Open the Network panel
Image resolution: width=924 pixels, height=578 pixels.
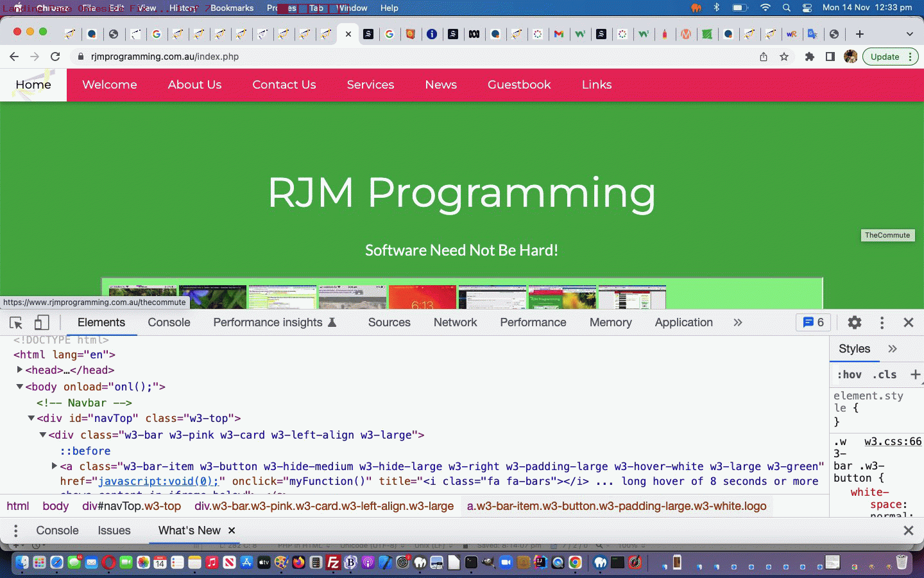point(455,322)
